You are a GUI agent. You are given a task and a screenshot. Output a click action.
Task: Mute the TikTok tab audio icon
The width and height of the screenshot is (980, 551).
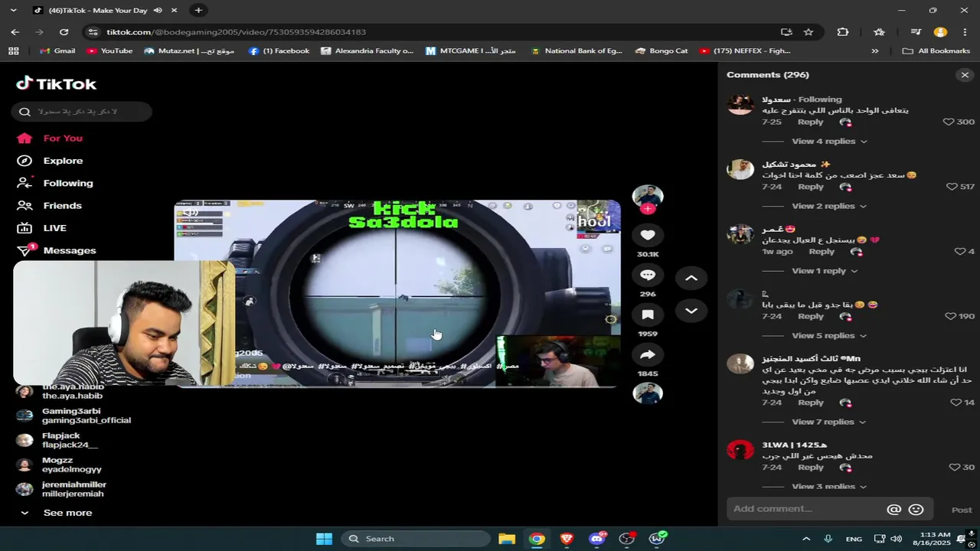(x=158, y=11)
